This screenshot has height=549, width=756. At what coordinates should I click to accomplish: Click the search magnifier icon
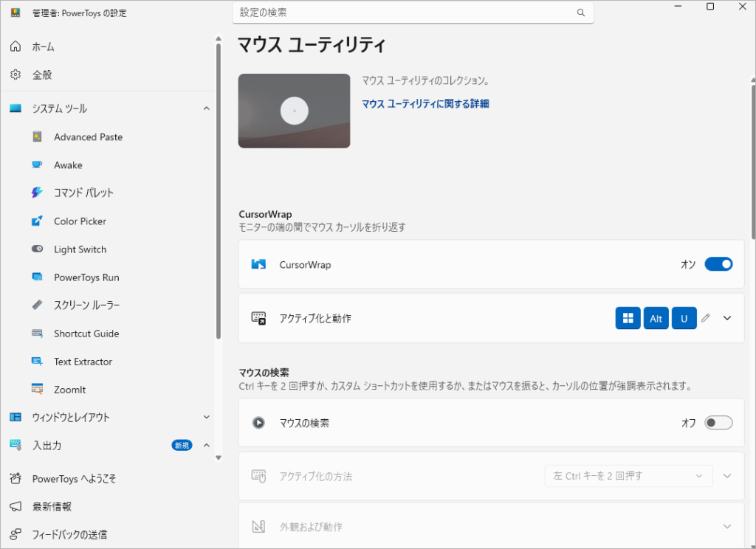click(581, 13)
